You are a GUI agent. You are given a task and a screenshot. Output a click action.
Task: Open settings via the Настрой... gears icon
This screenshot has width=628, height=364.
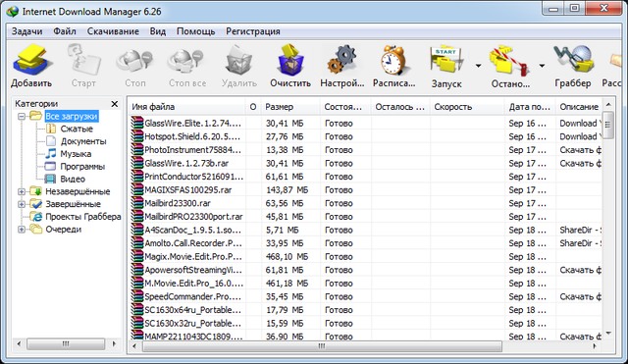[x=341, y=60]
